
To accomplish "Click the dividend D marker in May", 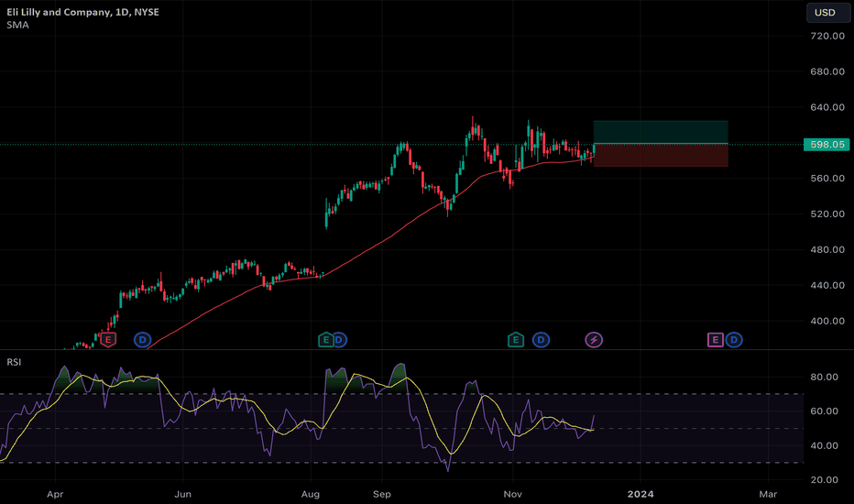I will click(143, 340).
